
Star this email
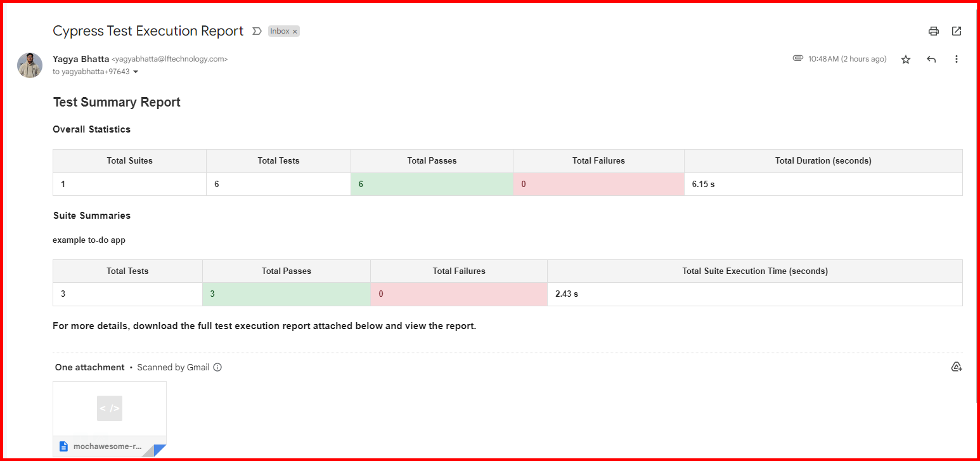click(x=906, y=59)
